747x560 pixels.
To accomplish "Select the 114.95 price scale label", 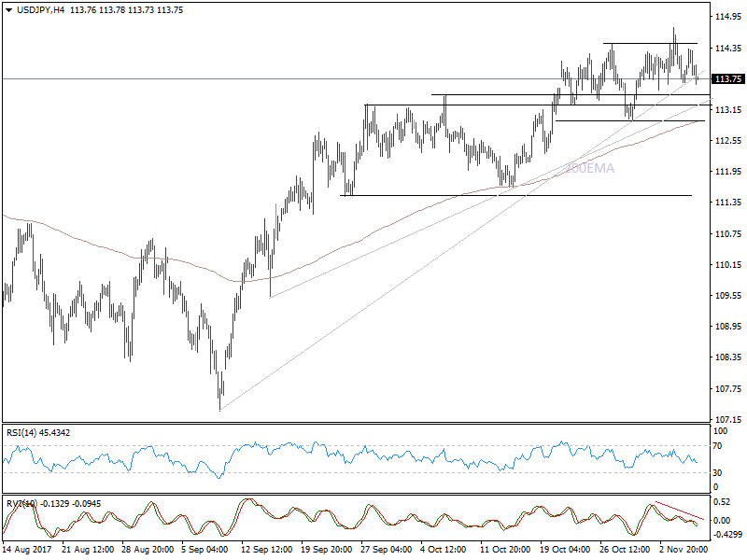I will click(x=728, y=17).
